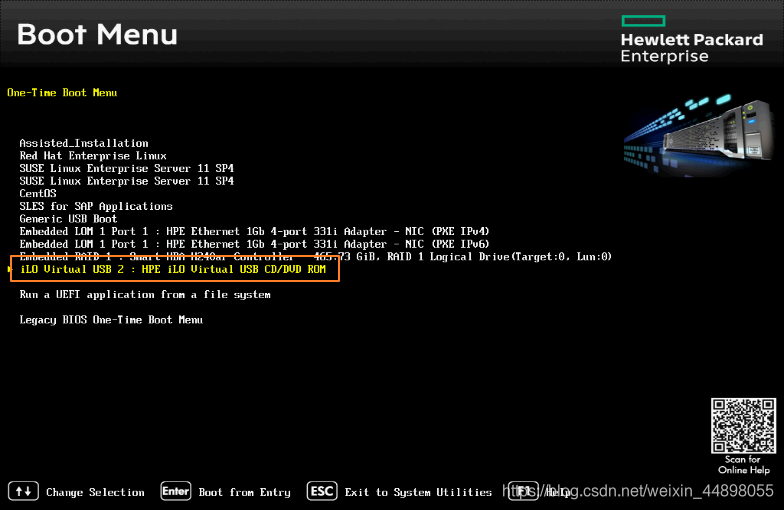Click Exit to System Utilities label
The image size is (784, 510).
click(418, 492)
